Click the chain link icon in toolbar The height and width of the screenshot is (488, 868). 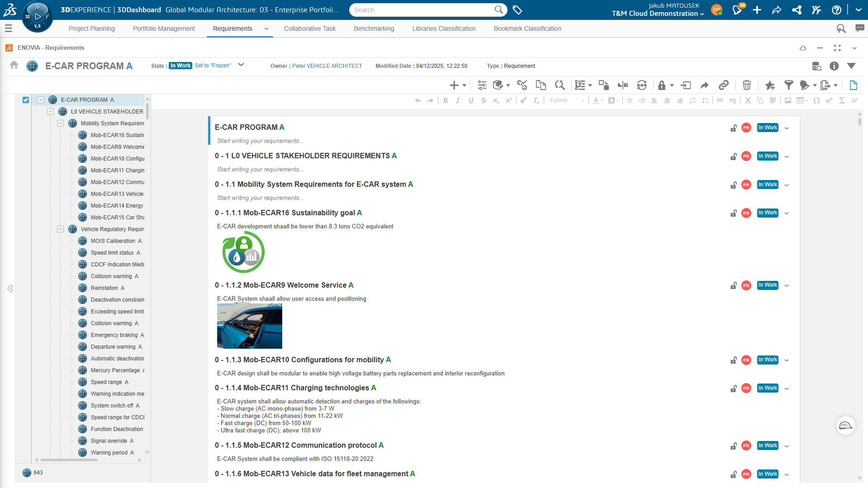[724, 85]
